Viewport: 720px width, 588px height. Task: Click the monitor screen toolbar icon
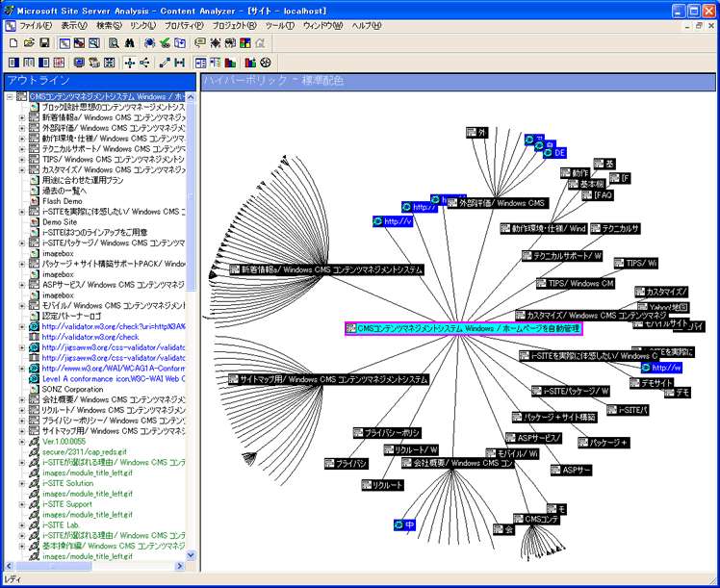(79, 63)
